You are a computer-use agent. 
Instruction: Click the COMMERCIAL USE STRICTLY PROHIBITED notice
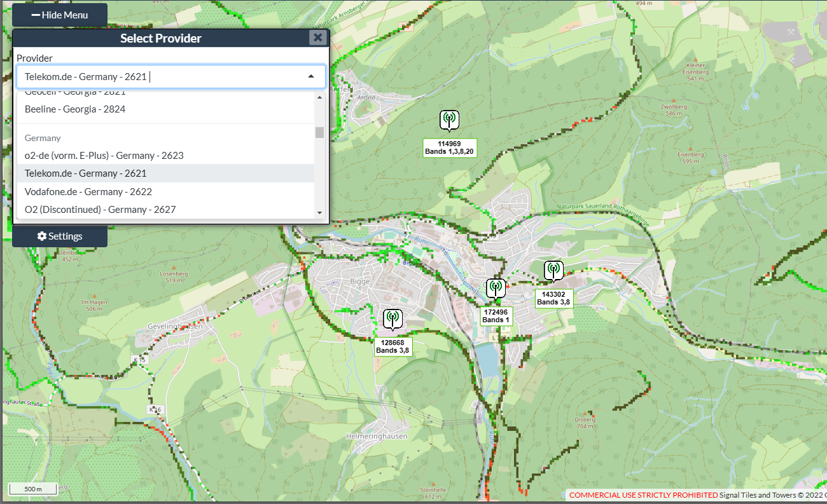(643, 495)
